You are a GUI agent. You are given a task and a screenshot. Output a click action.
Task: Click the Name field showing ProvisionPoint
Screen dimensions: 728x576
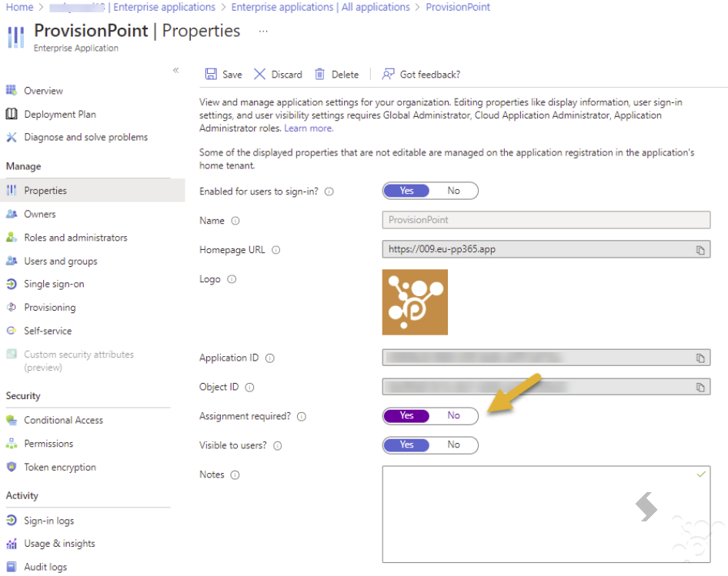pos(546,220)
